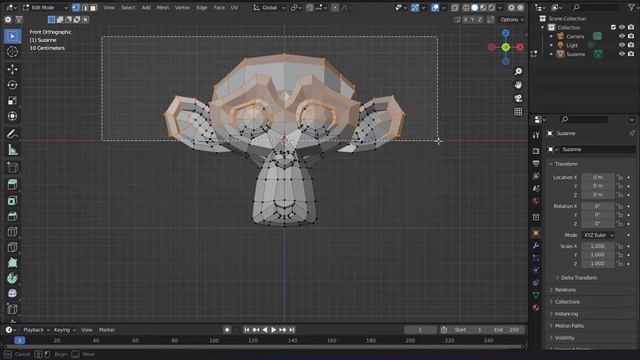Screen dimensions: 640x360
Task: Select the Cursor tool
Action: tap(12, 52)
